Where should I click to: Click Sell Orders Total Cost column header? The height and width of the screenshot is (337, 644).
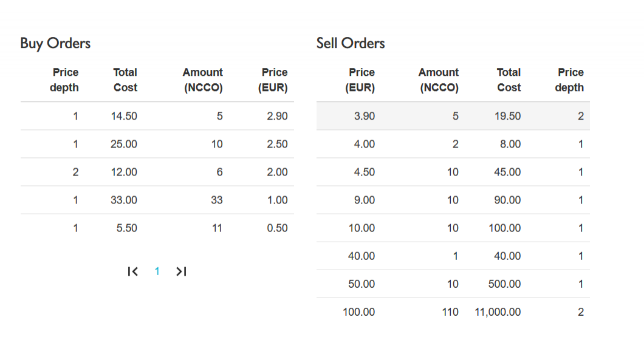pos(509,80)
